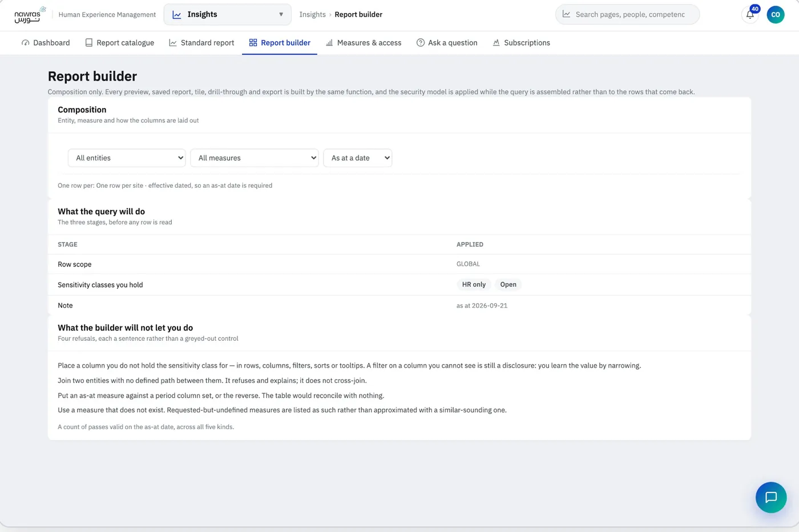Click the Dashboard gauge icon
This screenshot has width=799, height=532.
(26, 43)
